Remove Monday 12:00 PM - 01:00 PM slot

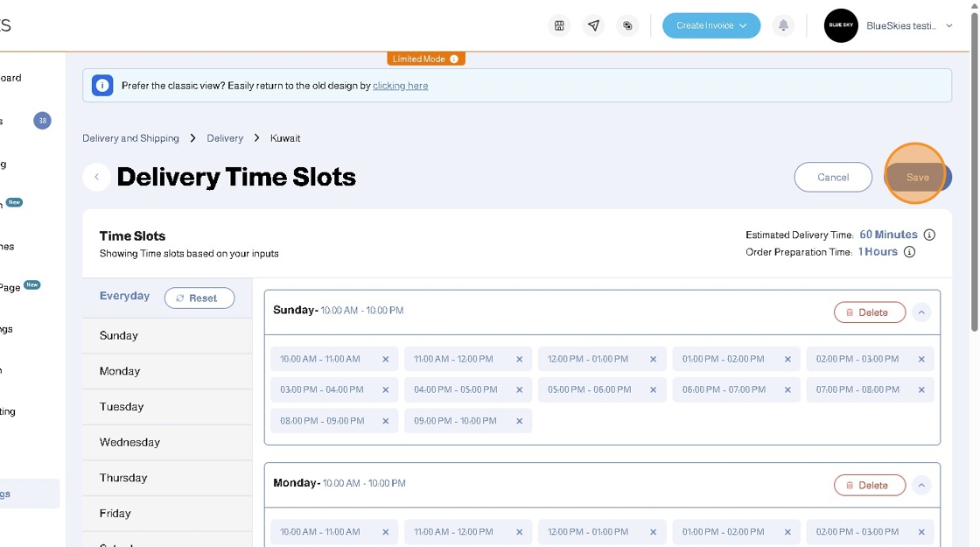tap(653, 533)
